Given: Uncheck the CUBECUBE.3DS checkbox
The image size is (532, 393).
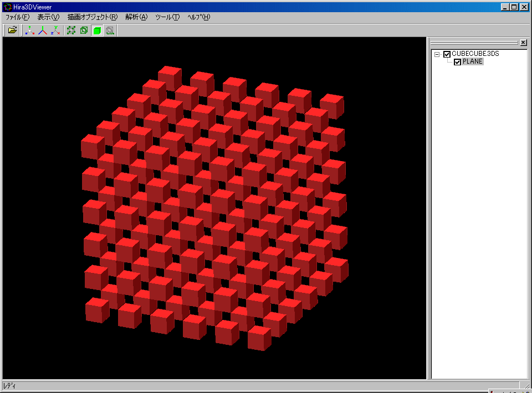Looking at the screenshot, I should pyautogui.click(x=447, y=54).
